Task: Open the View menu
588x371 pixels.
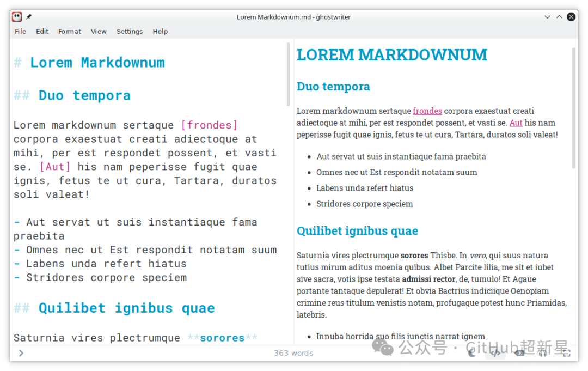Action: pyautogui.click(x=99, y=31)
